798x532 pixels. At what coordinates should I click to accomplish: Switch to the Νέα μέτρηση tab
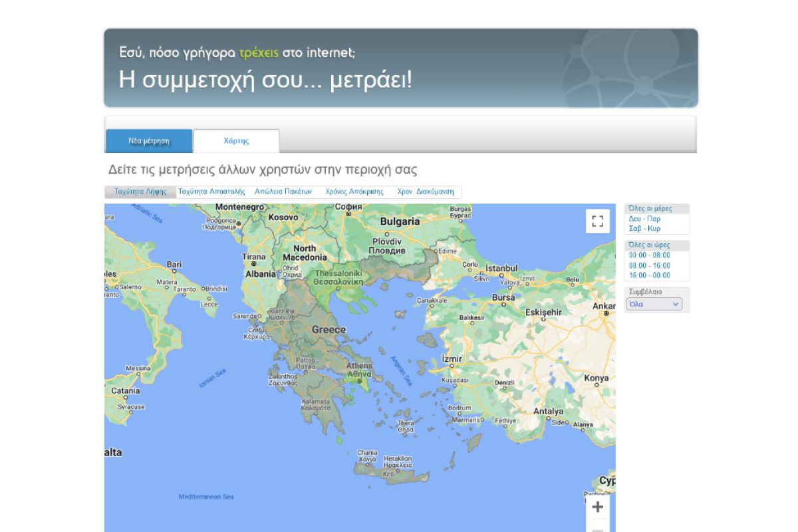[149, 141]
